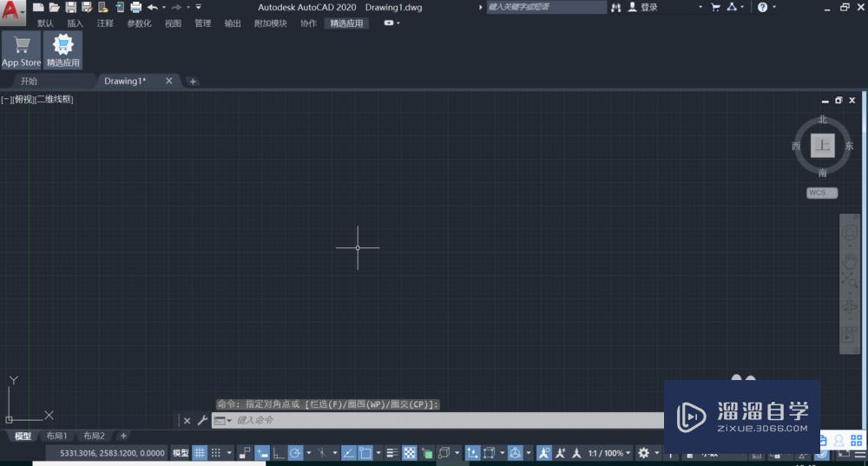Toggle dynamic input in status bar
868x466 pixels.
click(x=262, y=453)
